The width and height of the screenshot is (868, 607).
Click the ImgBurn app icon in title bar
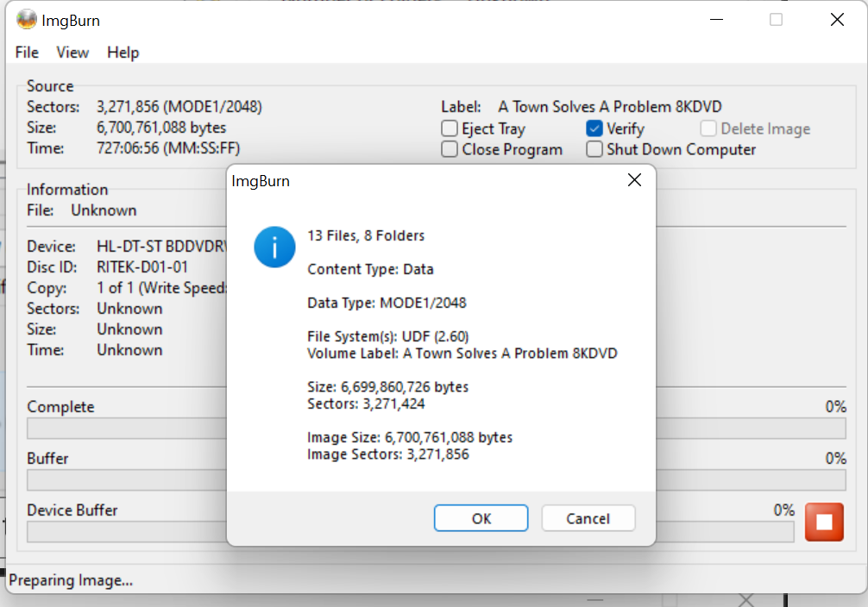click(x=26, y=20)
